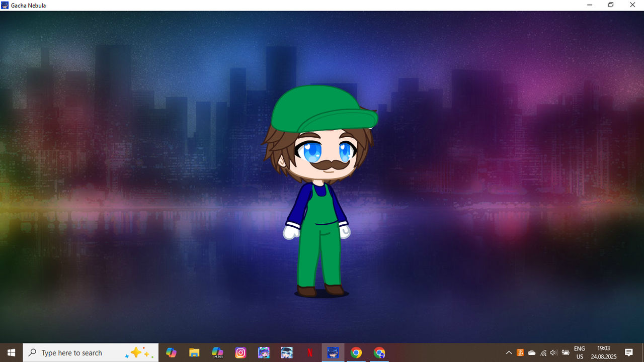This screenshot has height=362, width=644.
Task: Switch the ENG US input language
Action: [x=580, y=352]
